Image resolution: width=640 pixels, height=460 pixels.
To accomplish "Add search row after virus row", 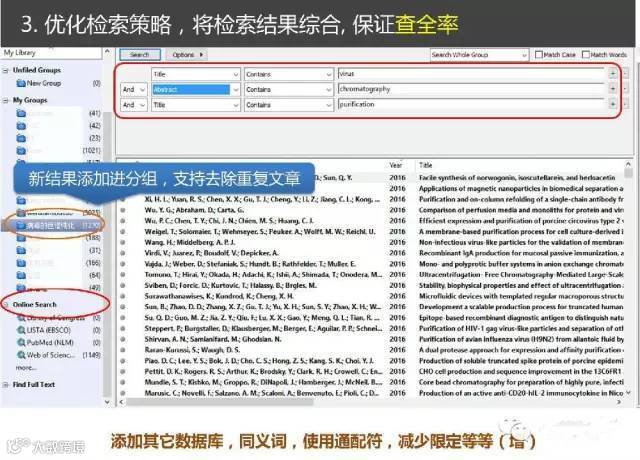I will pos(612,74).
